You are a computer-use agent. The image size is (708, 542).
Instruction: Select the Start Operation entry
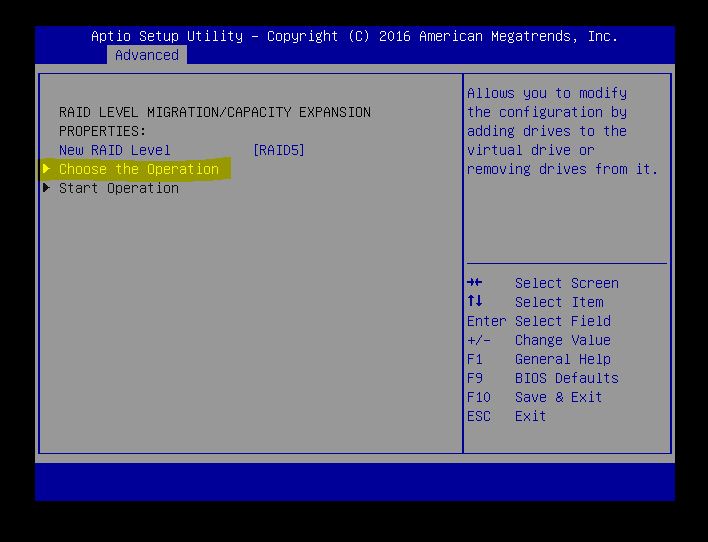118,188
